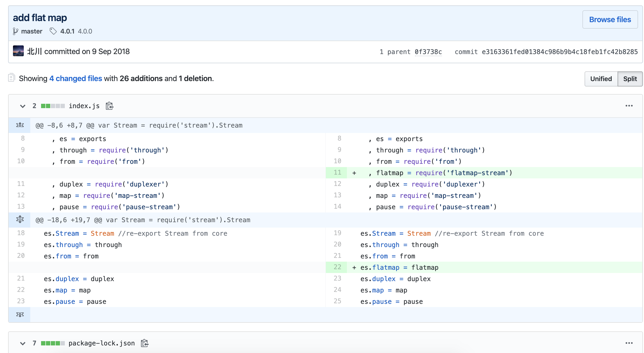Expand hidden lines between diff hunks
Screen dimensions: 644x353
coord(20,219)
